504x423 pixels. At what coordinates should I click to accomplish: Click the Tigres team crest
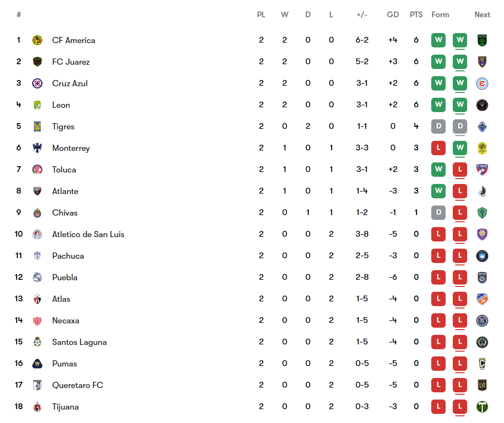click(x=37, y=126)
